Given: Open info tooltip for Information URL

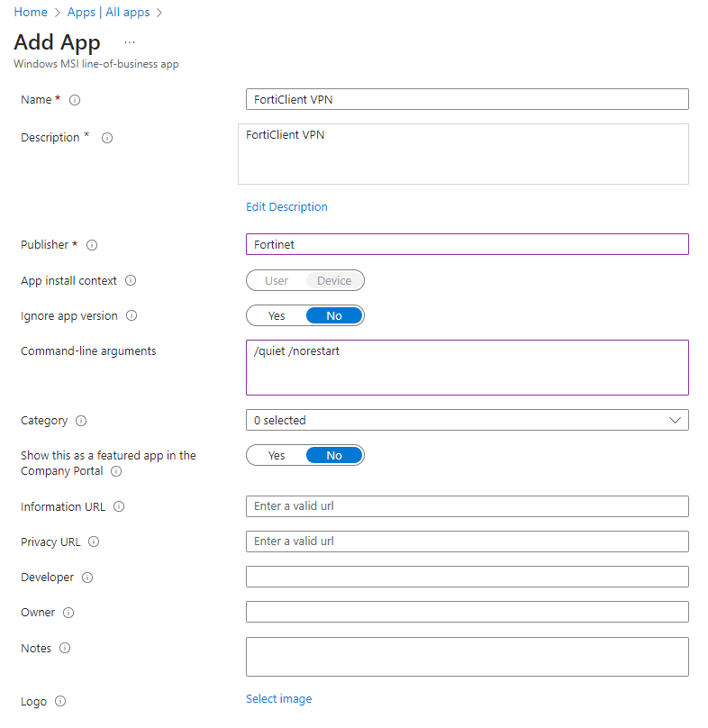Looking at the screenshot, I should [119, 506].
